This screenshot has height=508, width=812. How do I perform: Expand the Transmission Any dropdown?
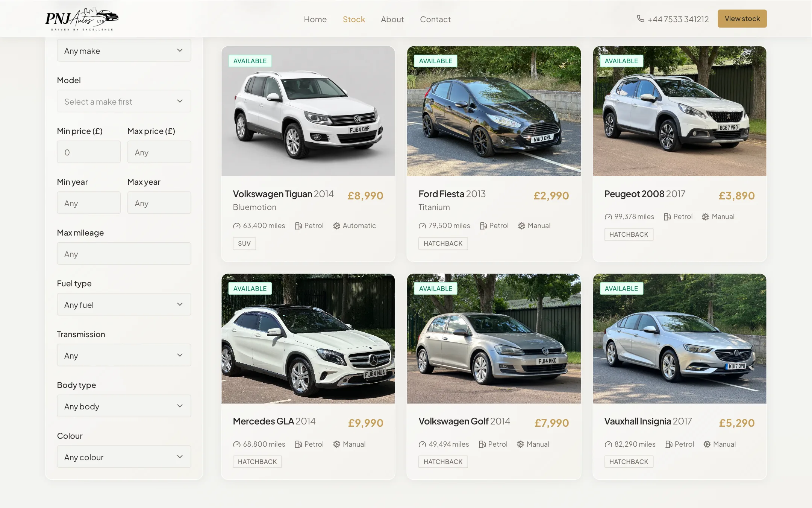click(x=124, y=355)
